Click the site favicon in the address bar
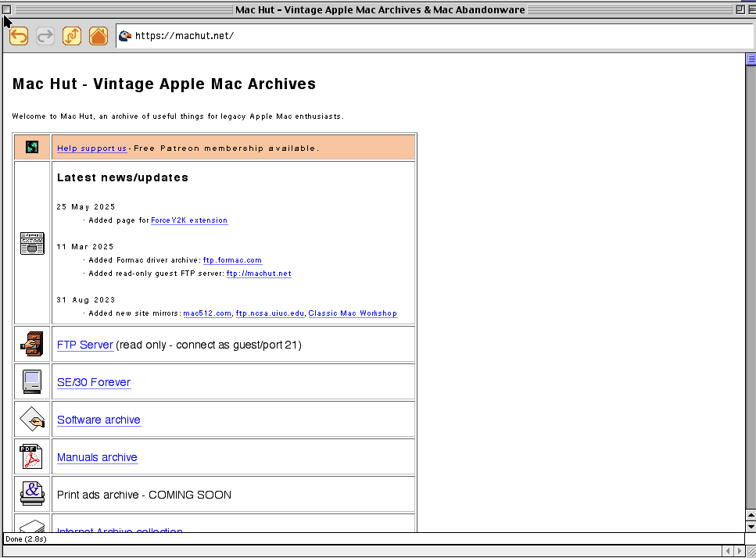 [125, 36]
